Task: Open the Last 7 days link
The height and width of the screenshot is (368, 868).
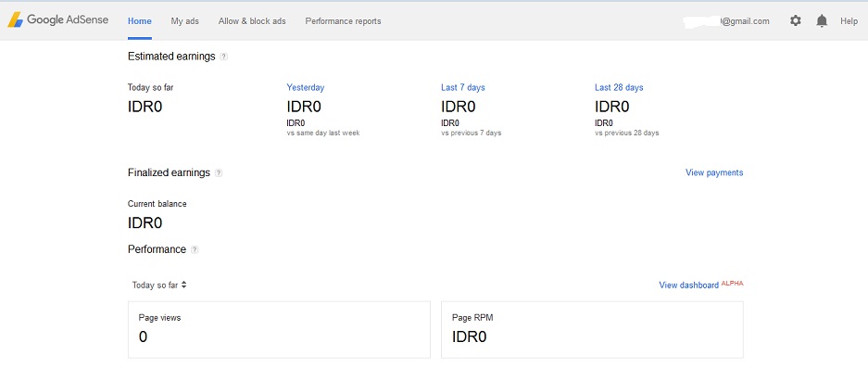Action: click(463, 87)
